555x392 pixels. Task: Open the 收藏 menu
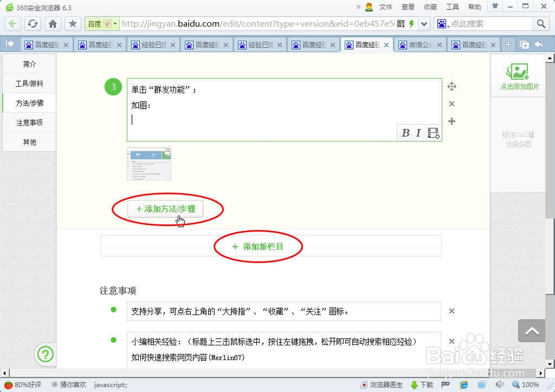(430, 7)
